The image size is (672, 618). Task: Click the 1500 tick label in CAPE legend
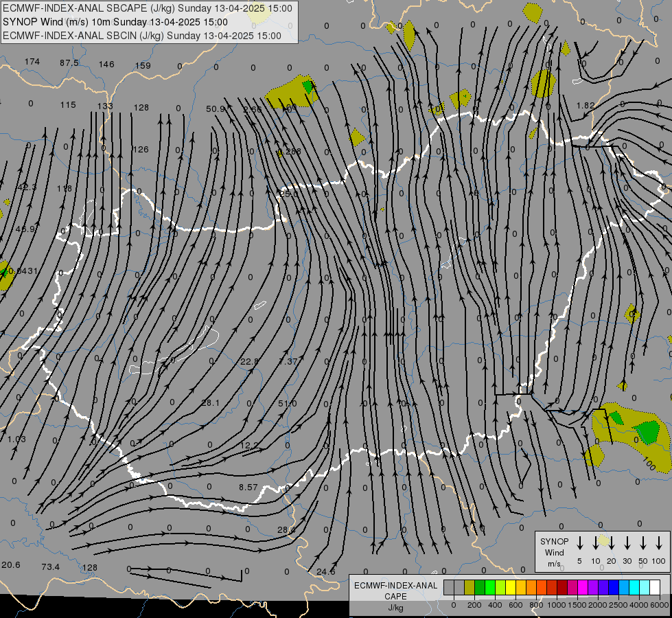coord(577,605)
